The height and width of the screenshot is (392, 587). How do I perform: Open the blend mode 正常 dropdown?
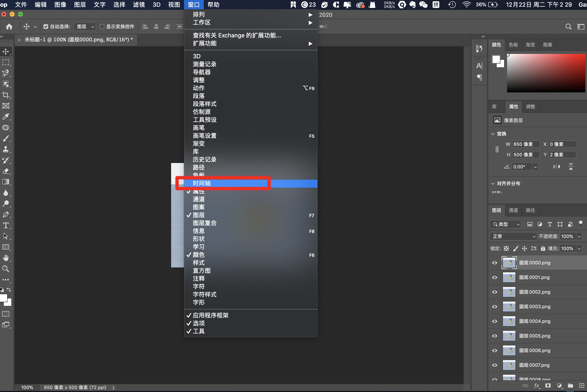click(x=513, y=236)
